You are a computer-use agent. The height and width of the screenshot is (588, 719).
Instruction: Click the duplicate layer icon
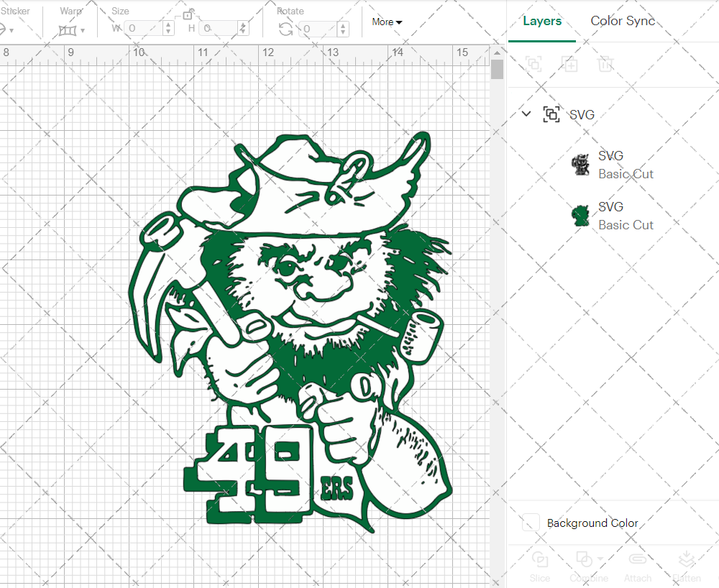(570, 64)
